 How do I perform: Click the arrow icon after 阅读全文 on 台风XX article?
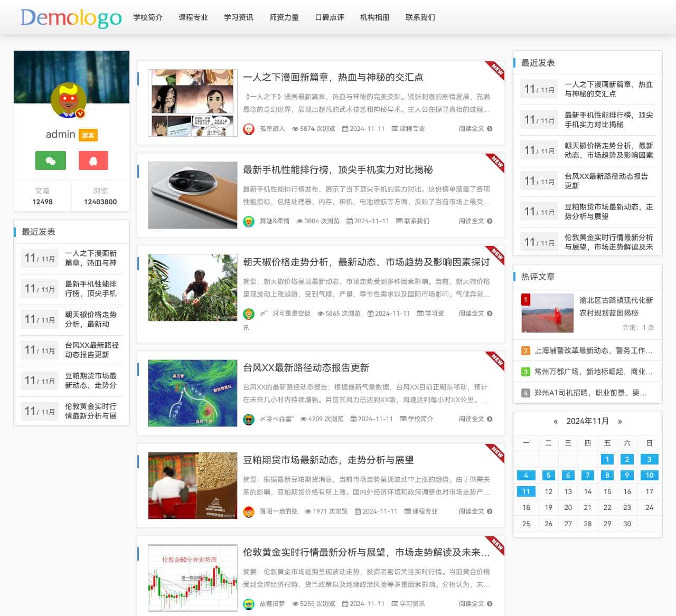click(x=490, y=419)
